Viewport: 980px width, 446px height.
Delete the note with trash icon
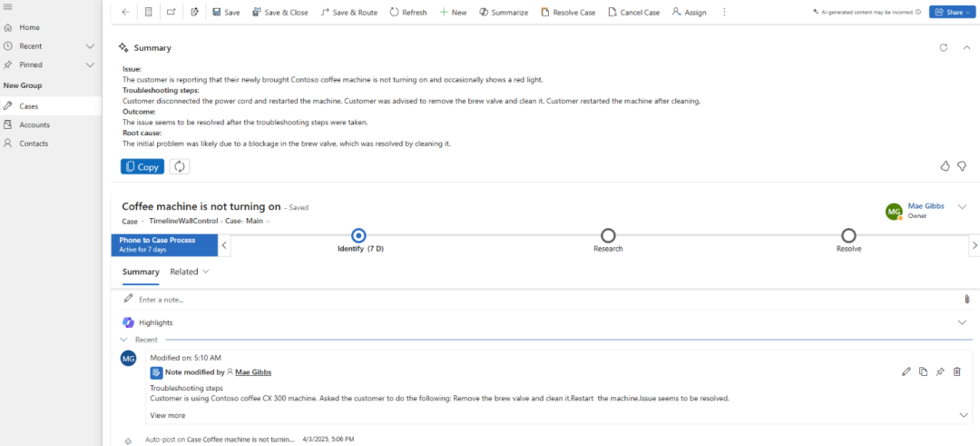[957, 372]
